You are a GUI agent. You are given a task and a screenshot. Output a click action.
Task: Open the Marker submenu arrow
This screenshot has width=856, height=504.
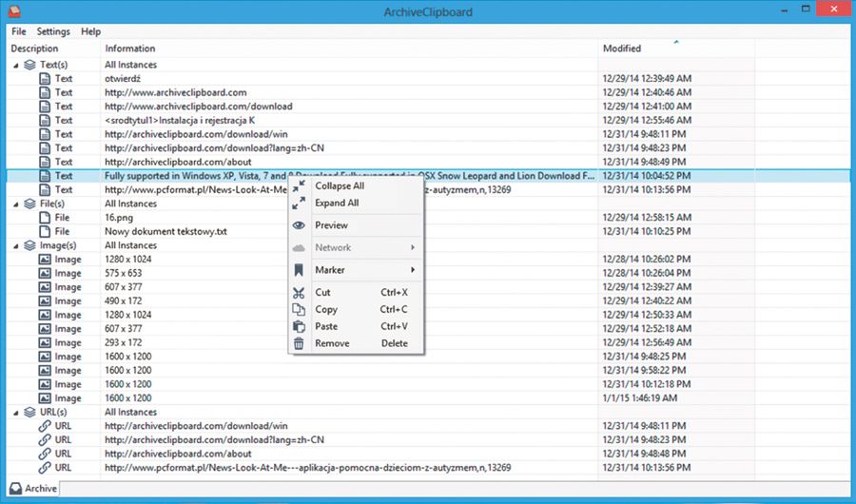click(413, 270)
